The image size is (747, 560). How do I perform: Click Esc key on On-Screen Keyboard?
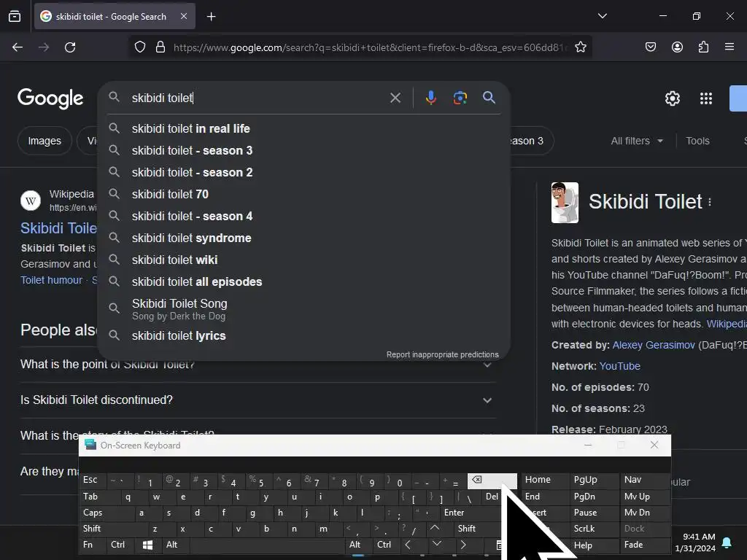93,480
